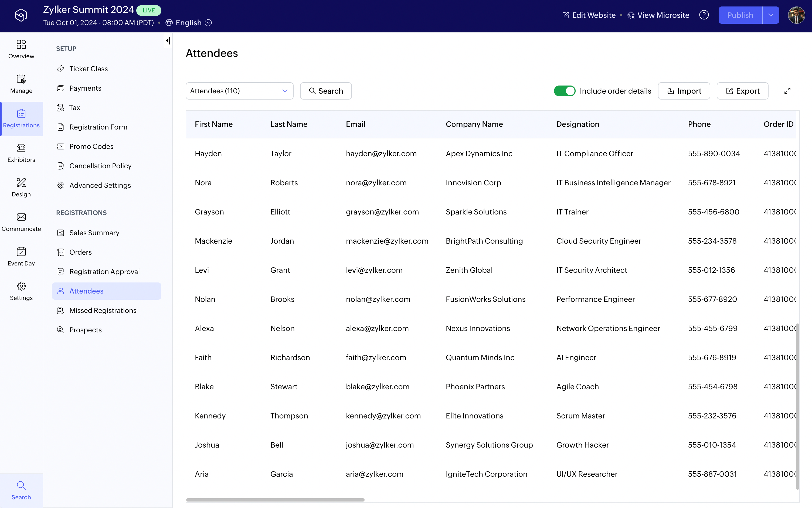Select Missed Registrations menu item

(103, 311)
